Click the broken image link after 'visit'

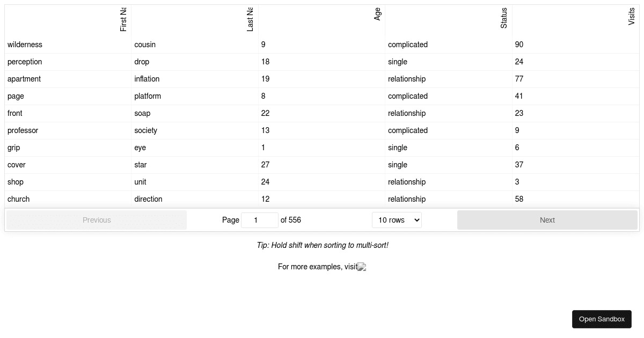pyautogui.click(x=361, y=267)
